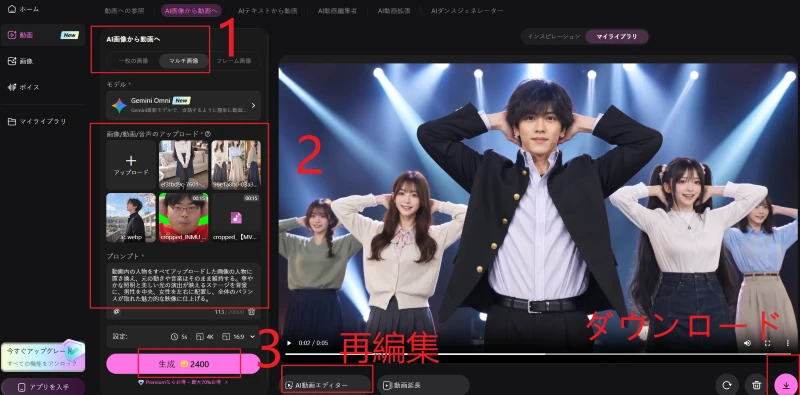Select 動画 in the left sidebar
Screen dimensions: 800x395
click(43, 35)
